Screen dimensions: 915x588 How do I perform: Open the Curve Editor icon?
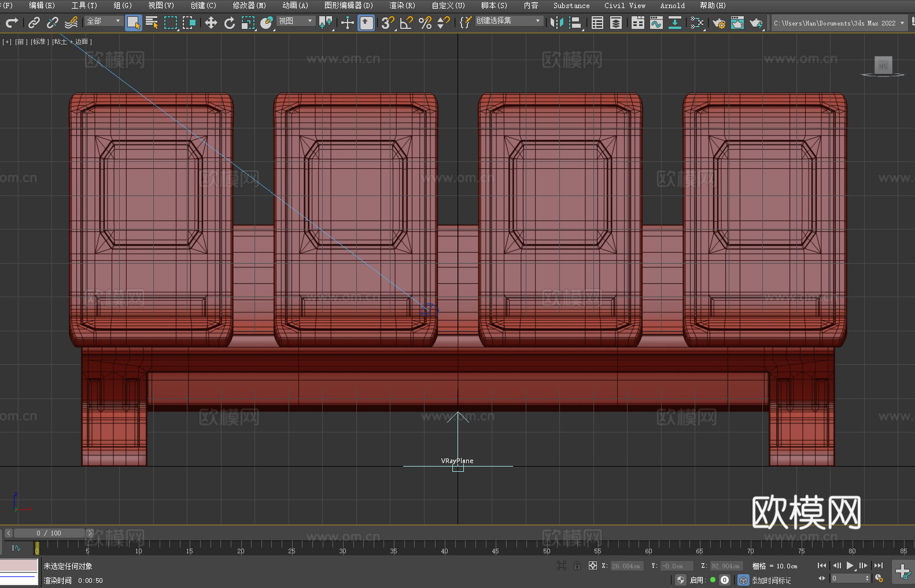click(x=656, y=23)
